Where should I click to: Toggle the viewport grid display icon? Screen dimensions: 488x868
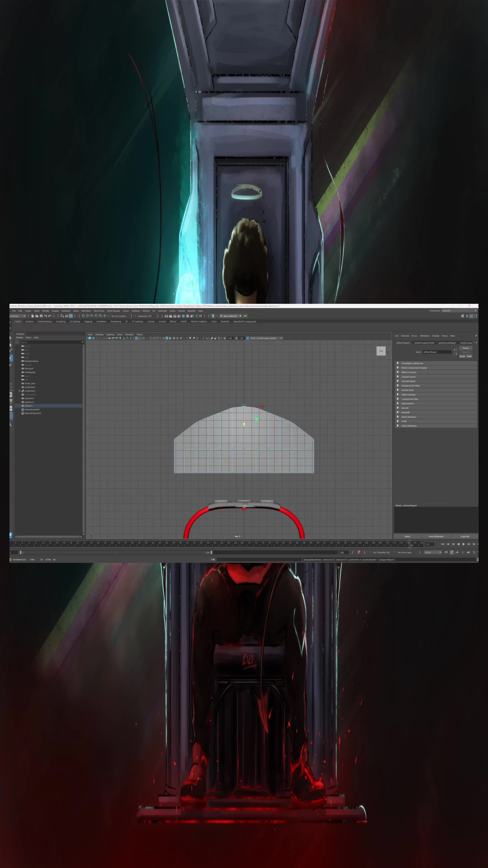tap(136, 338)
